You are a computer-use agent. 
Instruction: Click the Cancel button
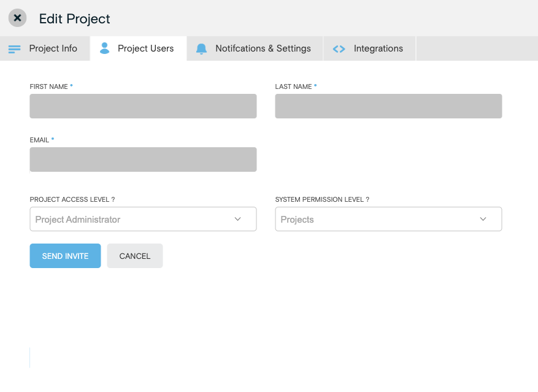point(135,256)
